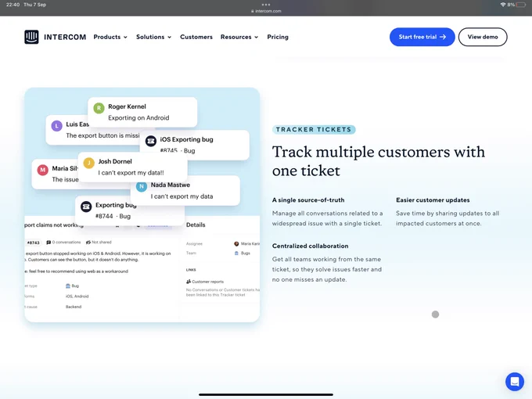The height and width of the screenshot is (399, 532).
Task: Click the intercom.com address bar
Action: [266, 11]
